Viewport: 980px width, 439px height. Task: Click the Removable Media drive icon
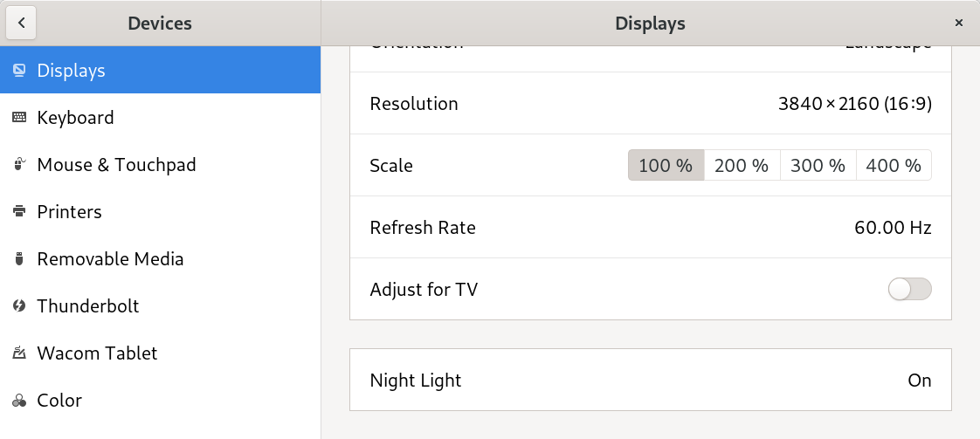click(x=19, y=258)
